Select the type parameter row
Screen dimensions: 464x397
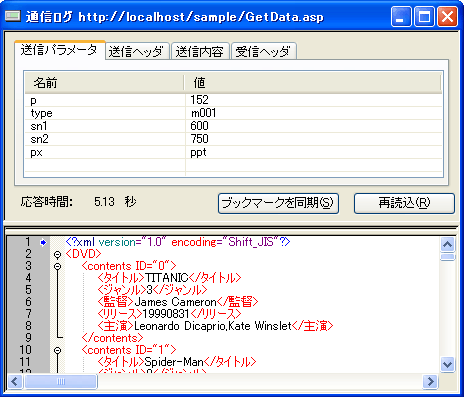point(234,113)
